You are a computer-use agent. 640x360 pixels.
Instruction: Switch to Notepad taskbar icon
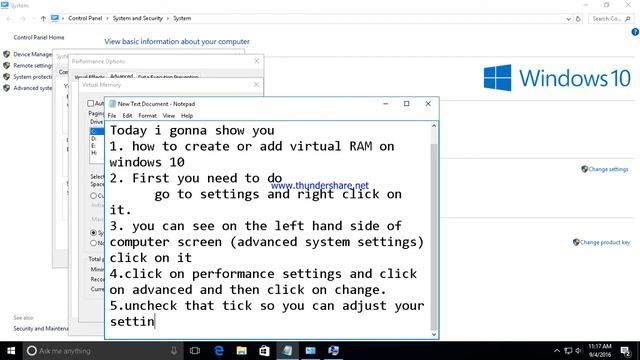287,351
